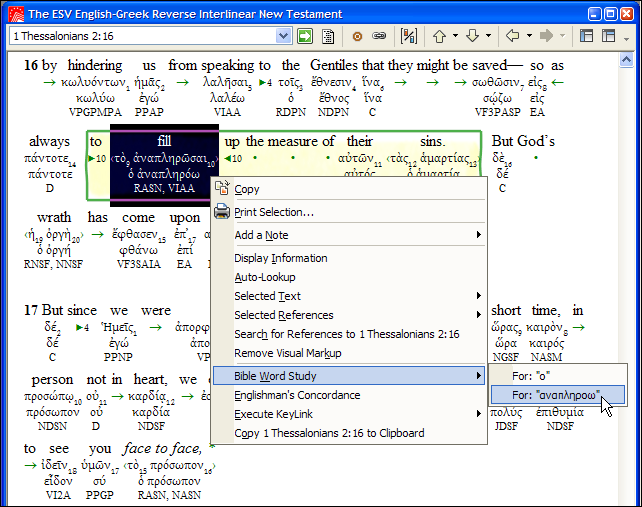The height and width of the screenshot is (507, 642).
Task: Click the up arrow navigation icon
Action: (439, 36)
